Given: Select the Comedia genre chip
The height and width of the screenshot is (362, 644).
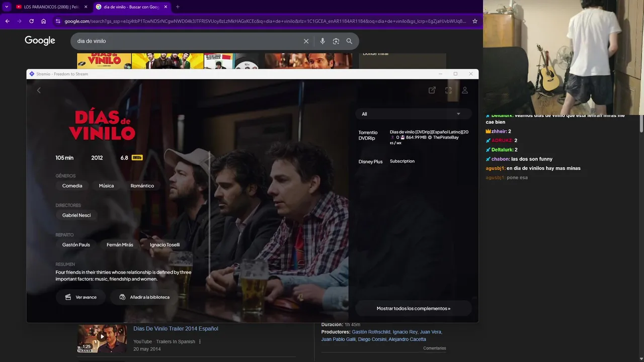Looking at the screenshot, I should pos(72,186).
